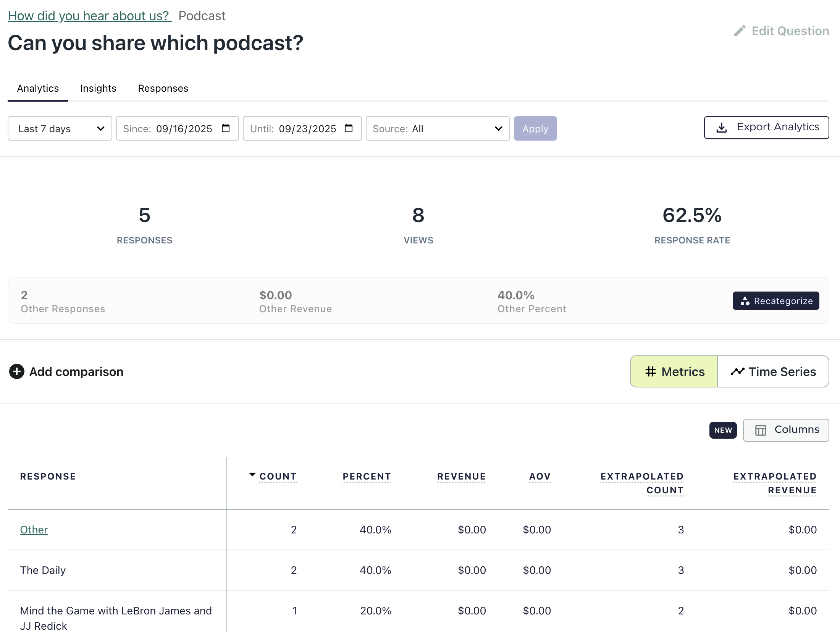The image size is (840, 632).
Task: Click the COUNT sort arrow icon
Action: (252, 475)
